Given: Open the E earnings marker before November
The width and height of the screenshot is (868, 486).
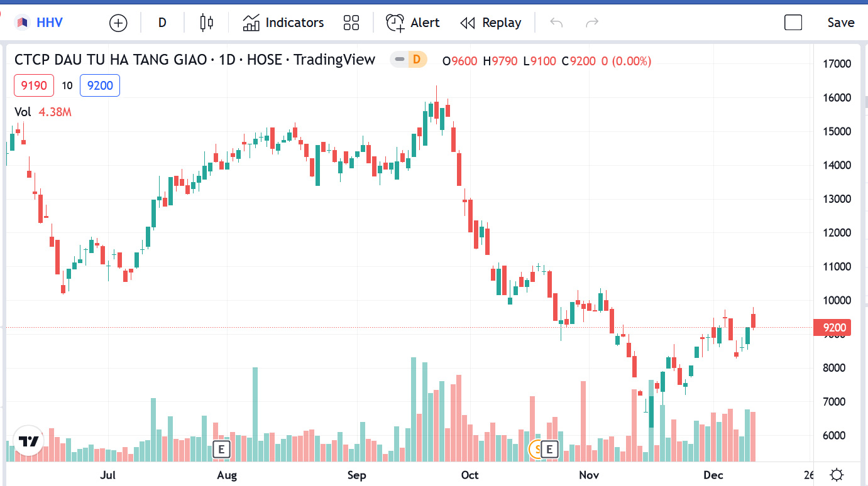Looking at the screenshot, I should (550, 449).
